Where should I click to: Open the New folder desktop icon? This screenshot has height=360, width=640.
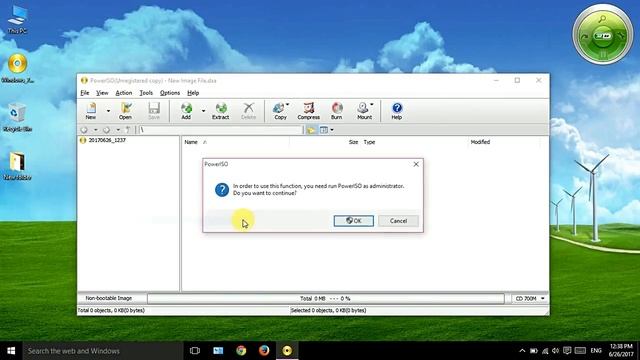click(x=17, y=167)
